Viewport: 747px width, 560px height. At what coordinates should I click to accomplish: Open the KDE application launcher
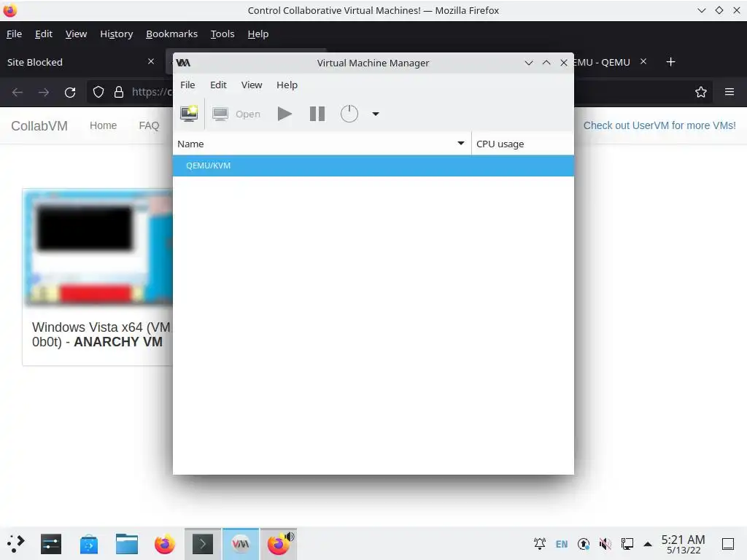[16, 544]
